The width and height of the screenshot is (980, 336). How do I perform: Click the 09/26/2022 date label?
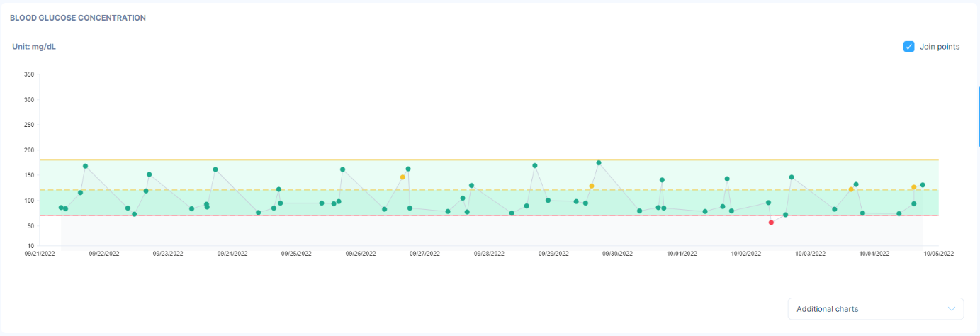point(361,253)
